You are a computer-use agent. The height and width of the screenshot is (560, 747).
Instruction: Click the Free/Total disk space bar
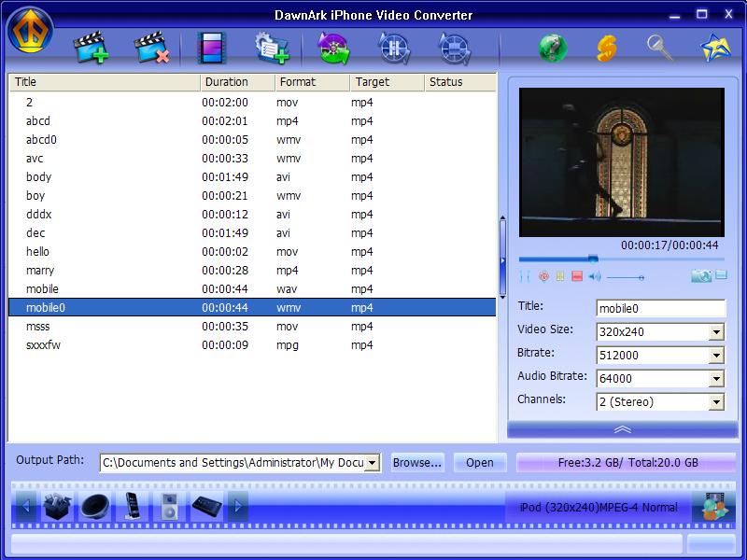point(626,462)
